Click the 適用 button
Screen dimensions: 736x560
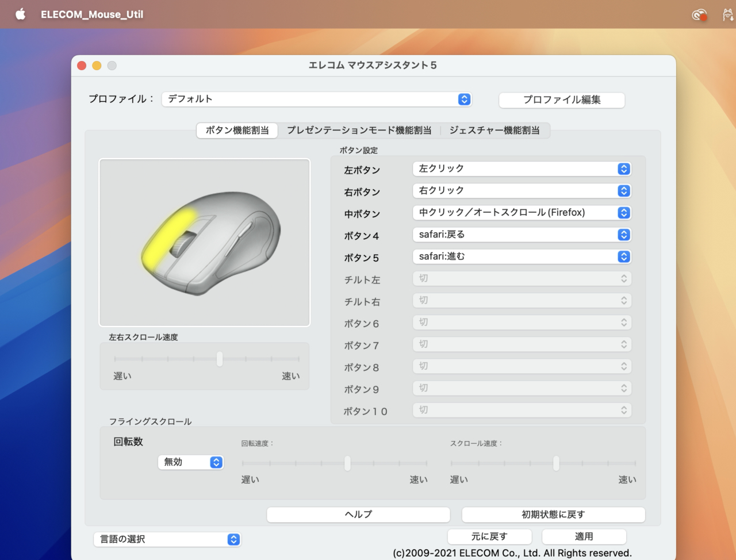click(x=584, y=536)
